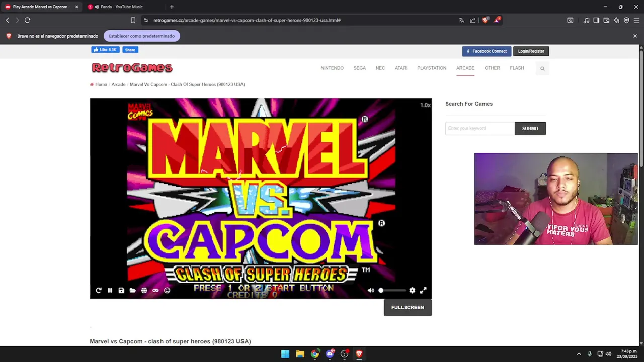Open Discord from the taskbar
Screen dimensions: 644x362
point(330,354)
